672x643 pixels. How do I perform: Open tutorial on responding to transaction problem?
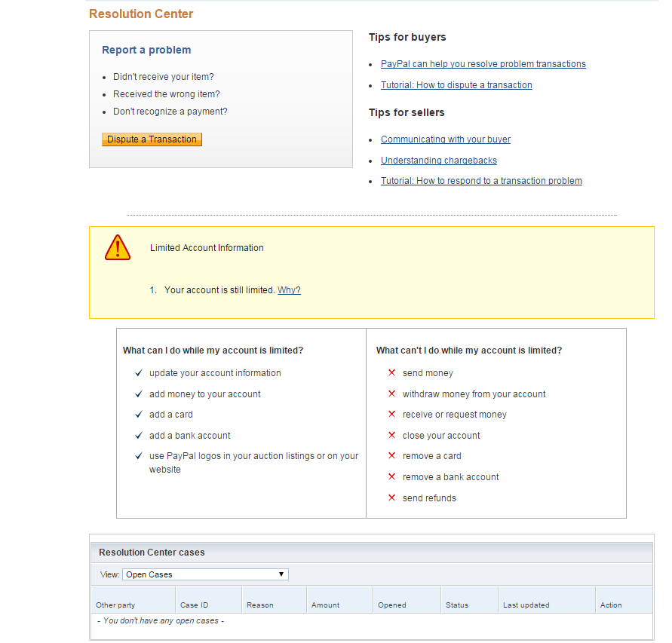pos(481,181)
